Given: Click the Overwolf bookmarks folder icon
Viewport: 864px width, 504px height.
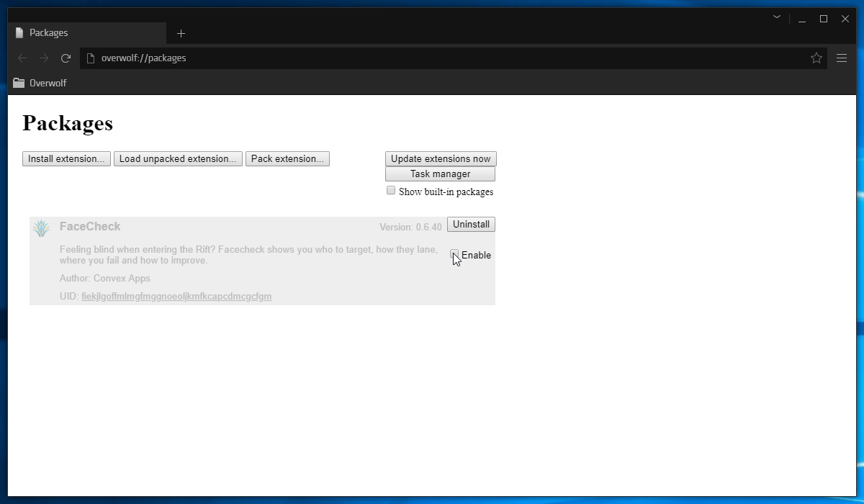Looking at the screenshot, I should tap(19, 83).
